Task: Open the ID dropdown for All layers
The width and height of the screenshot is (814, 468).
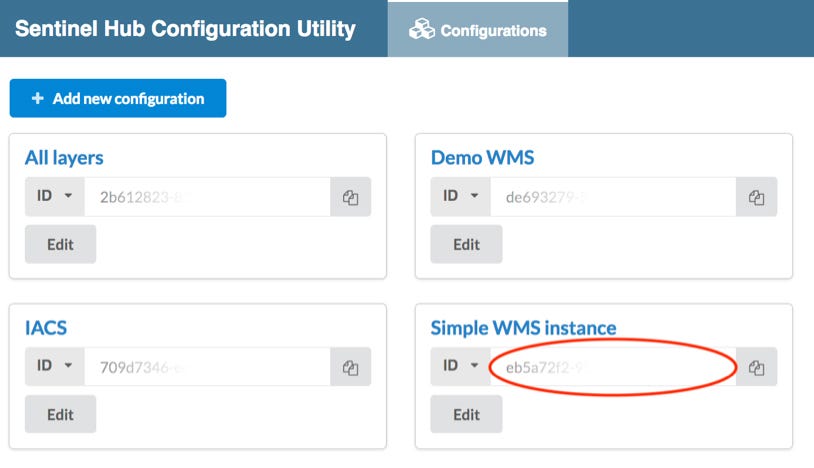Action: 55,197
